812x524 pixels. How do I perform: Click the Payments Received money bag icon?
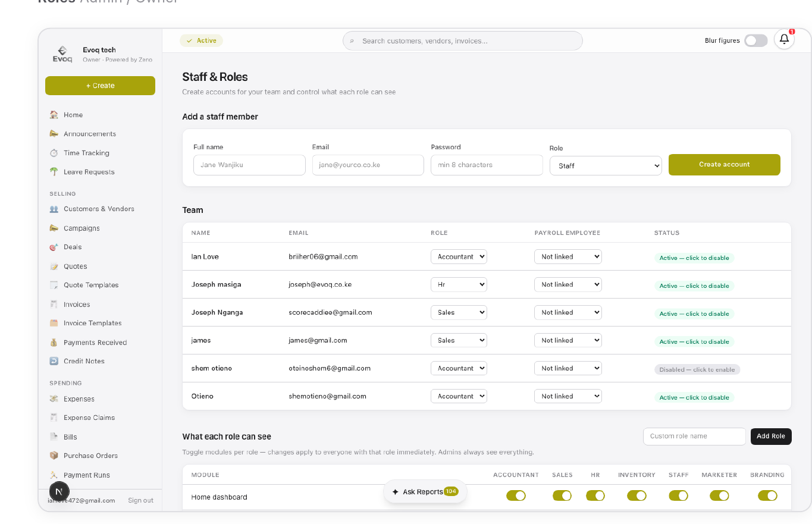(54, 343)
